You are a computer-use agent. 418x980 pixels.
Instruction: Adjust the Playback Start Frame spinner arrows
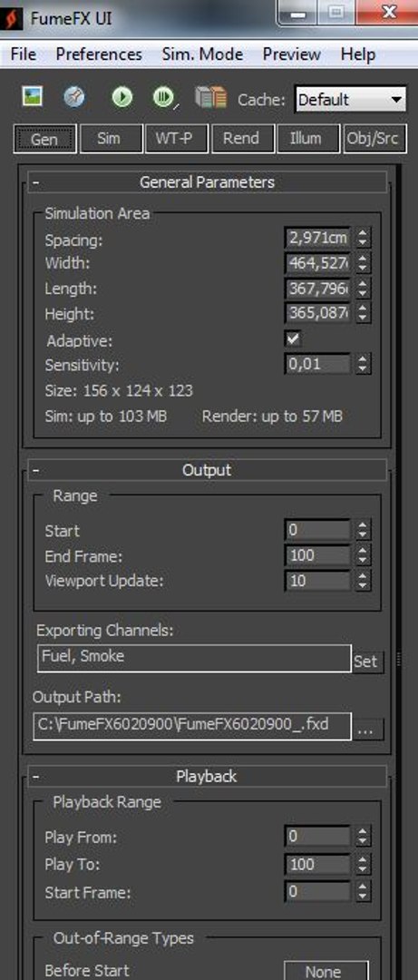point(363,893)
